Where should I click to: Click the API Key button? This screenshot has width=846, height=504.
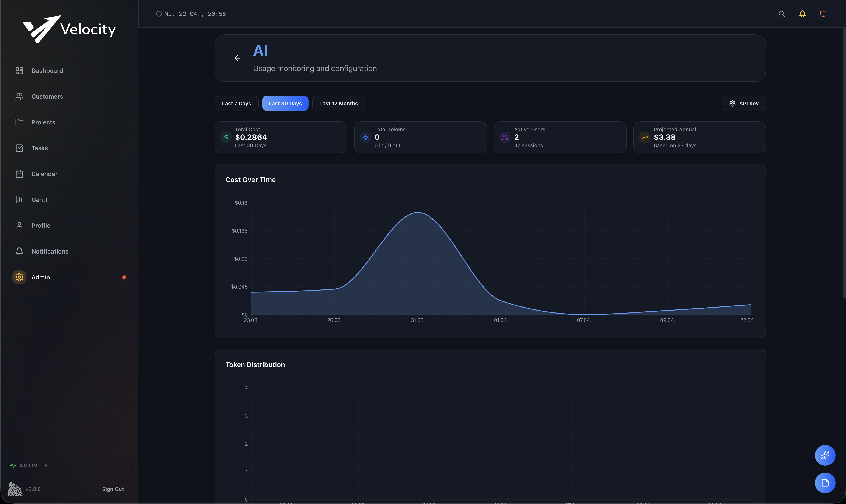(744, 103)
